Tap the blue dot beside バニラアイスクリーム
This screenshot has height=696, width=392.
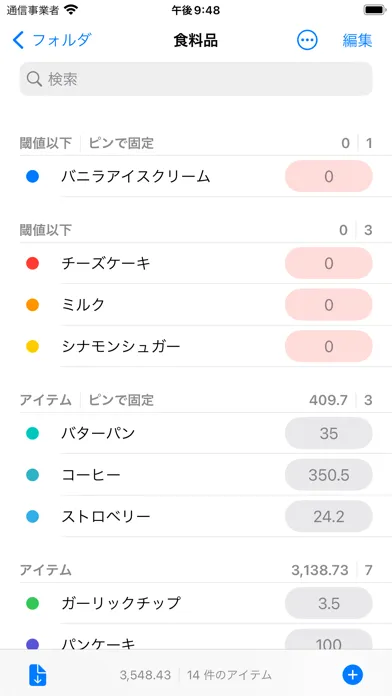tap(32, 177)
